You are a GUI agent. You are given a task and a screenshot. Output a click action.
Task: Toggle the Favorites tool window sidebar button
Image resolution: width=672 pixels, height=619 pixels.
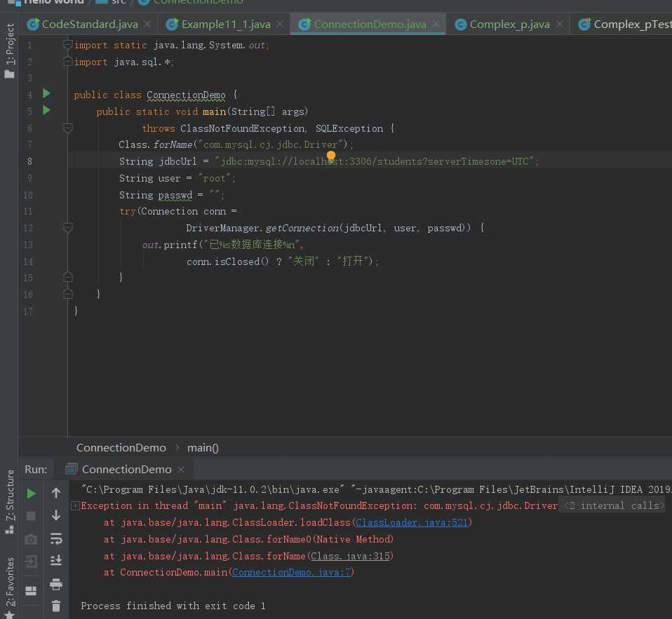(9, 583)
